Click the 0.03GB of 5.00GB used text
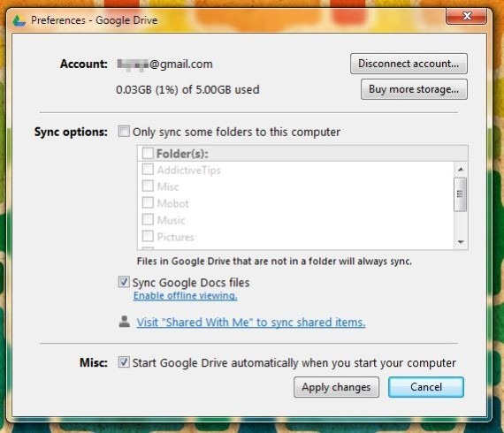Image resolution: width=504 pixels, height=433 pixels. click(x=187, y=89)
